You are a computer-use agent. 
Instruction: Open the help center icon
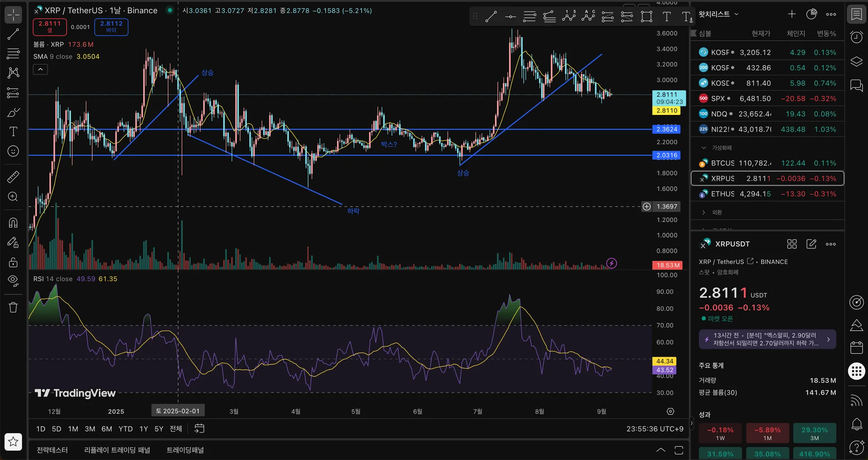857,447
